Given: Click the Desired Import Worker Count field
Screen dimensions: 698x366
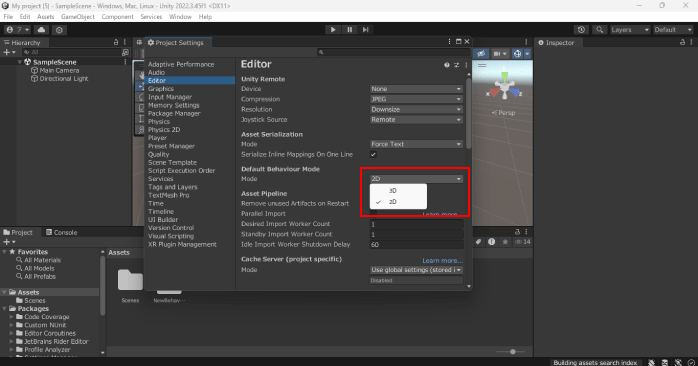Looking at the screenshot, I should [416, 224].
